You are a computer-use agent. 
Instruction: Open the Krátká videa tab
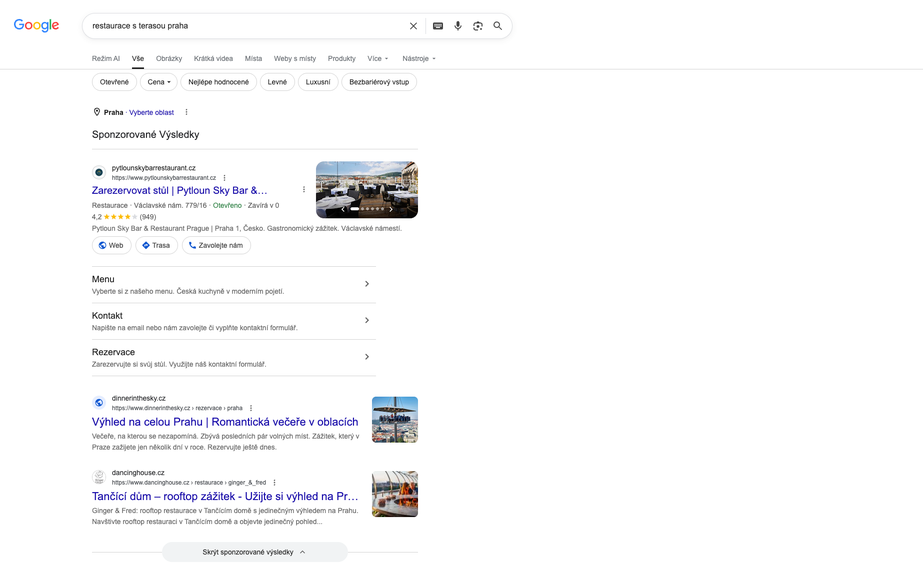[213, 58]
